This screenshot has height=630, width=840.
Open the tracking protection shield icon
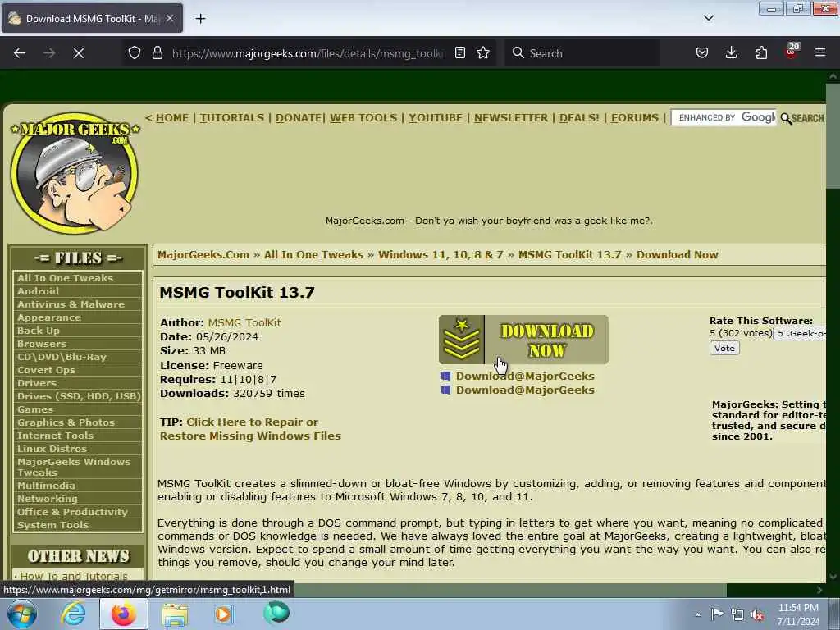[135, 52]
